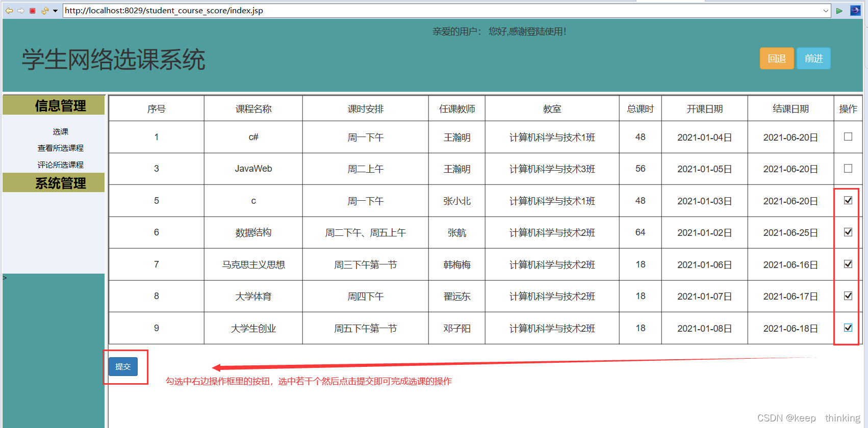Click teacher name 张航
This screenshot has height=428, width=868.
(x=457, y=232)
